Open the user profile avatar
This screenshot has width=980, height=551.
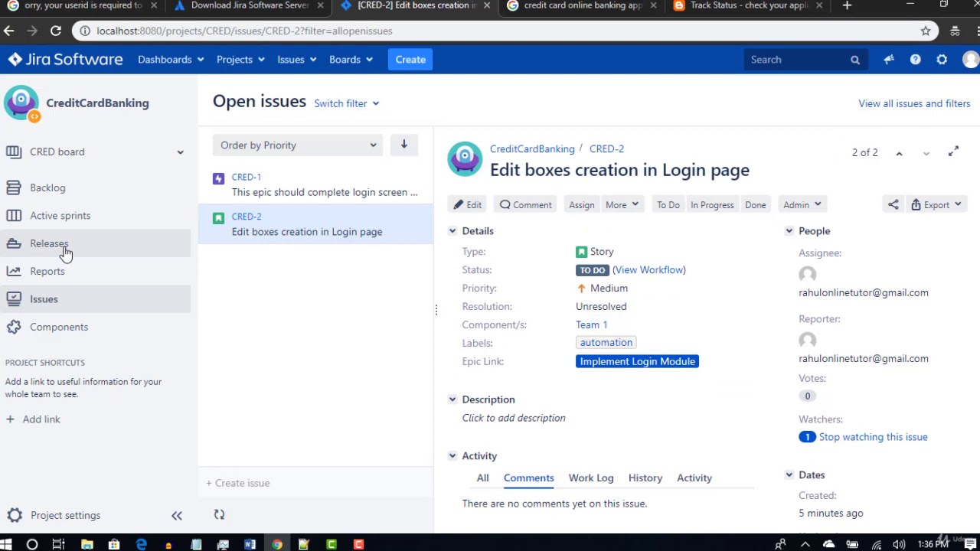tap(971, 60)
